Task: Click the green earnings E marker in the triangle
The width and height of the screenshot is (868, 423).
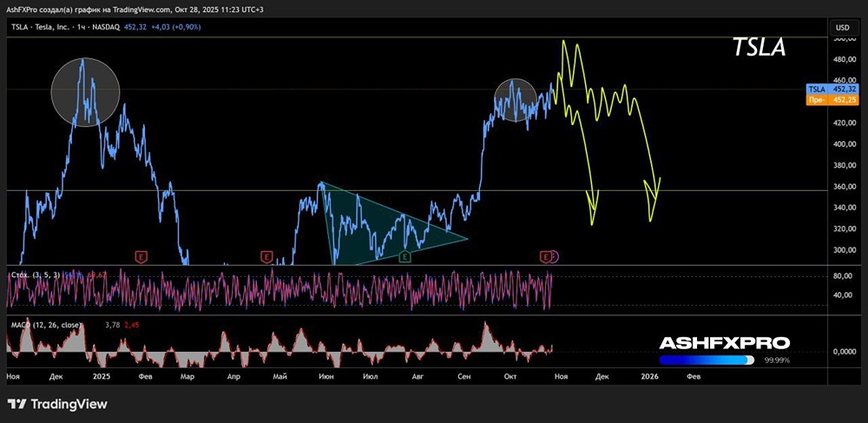Action: [x=405, y=256]
